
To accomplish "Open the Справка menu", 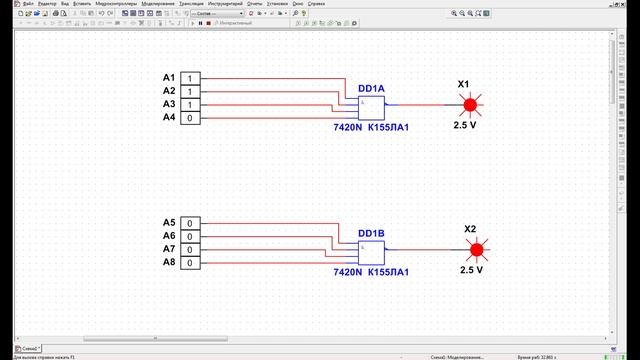I will (x=316, y=4).
